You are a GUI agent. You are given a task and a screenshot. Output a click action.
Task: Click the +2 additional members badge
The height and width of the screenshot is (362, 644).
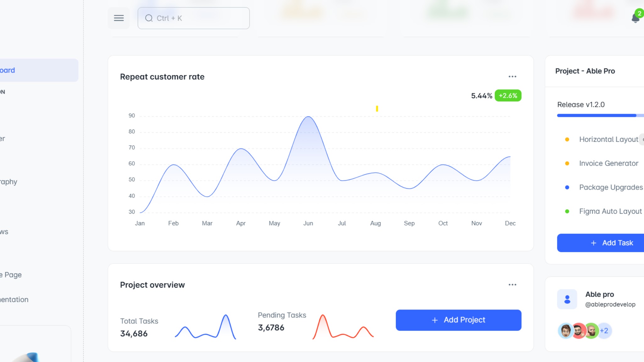point(604,331)
